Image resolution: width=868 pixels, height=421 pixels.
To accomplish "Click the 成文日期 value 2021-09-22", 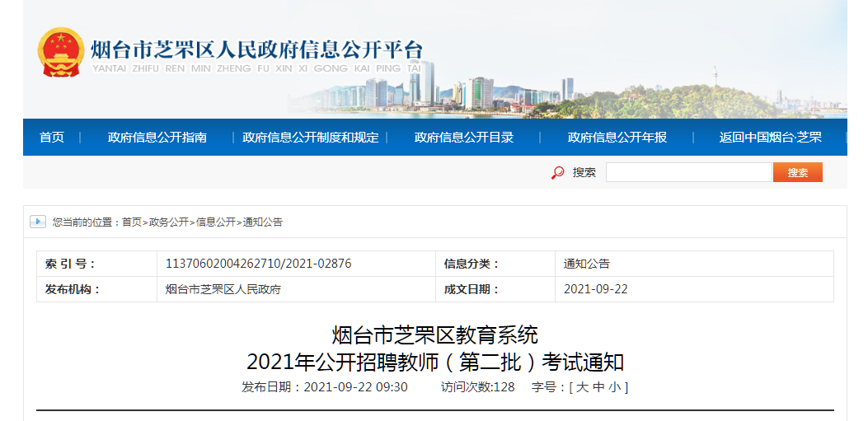I will click(596, 289).
